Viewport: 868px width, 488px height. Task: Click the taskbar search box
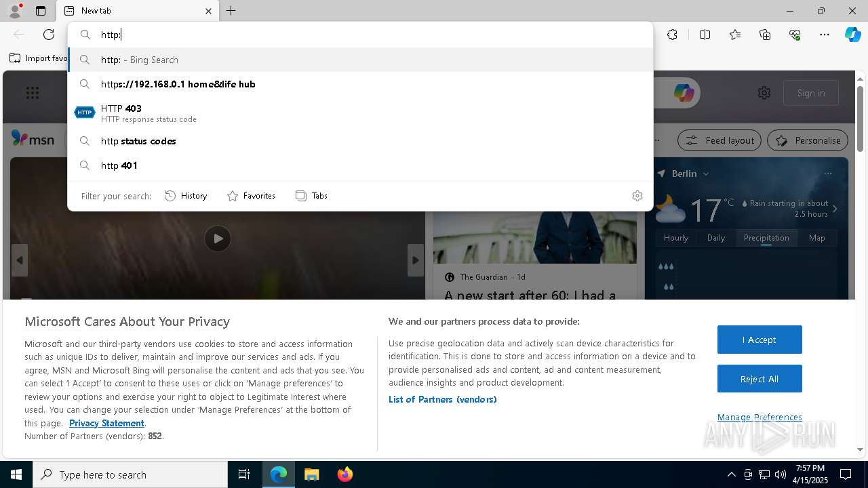click(x=130, y=474)
